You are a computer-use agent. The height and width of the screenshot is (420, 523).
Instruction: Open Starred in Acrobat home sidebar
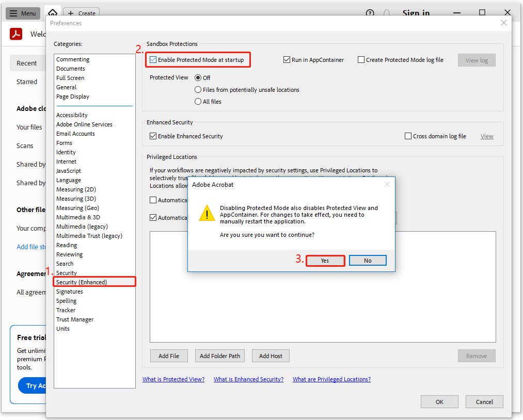click(27, 82)
